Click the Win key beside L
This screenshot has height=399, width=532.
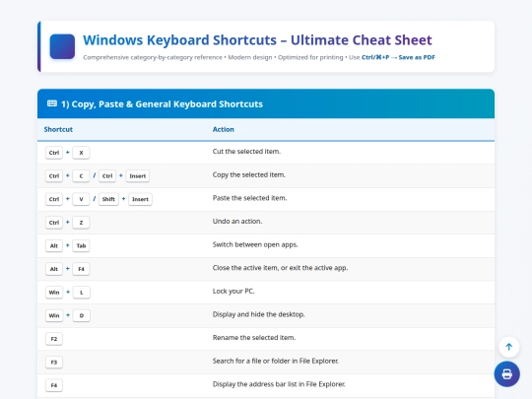coord(54,293)
